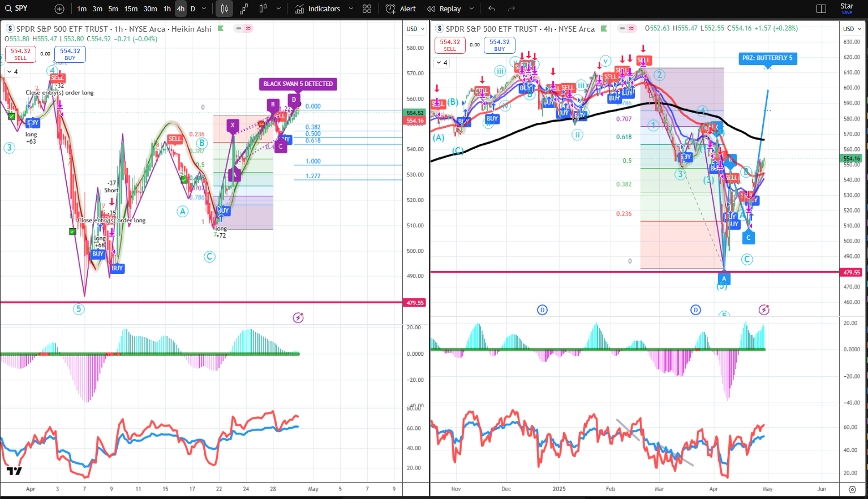Open the indicator templates grid icon
This screenshot has width=868, height=499.
[x=367, y=8]
